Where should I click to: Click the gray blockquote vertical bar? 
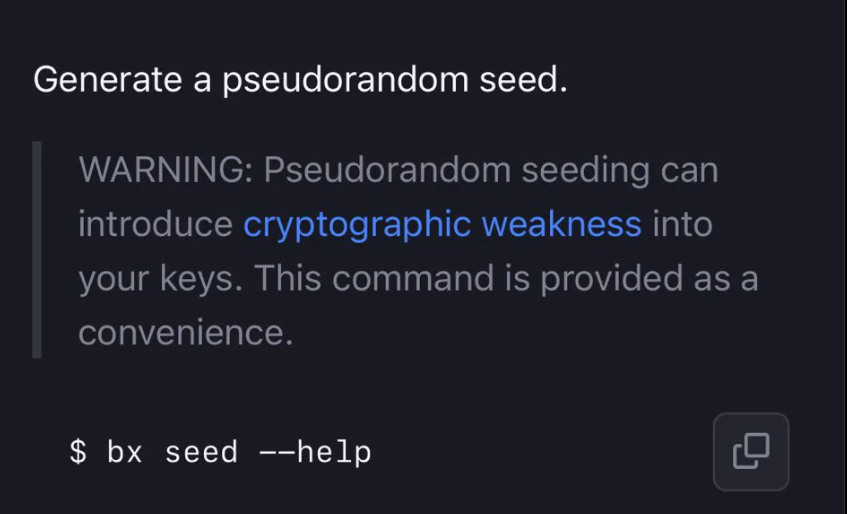37,250
